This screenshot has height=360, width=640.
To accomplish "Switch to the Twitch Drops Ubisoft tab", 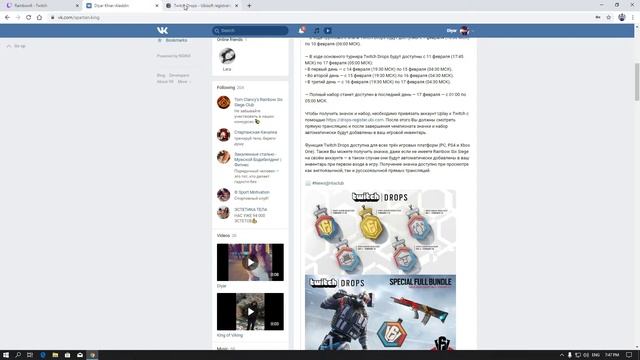I will click(x=202, y=6).
